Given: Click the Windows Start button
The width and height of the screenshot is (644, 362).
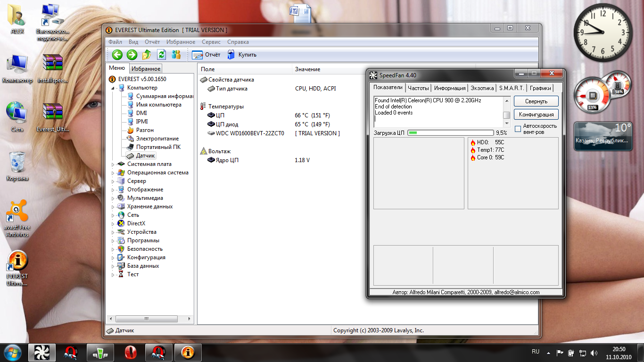Looking at the screenshot, I should (x=13, y=352).
